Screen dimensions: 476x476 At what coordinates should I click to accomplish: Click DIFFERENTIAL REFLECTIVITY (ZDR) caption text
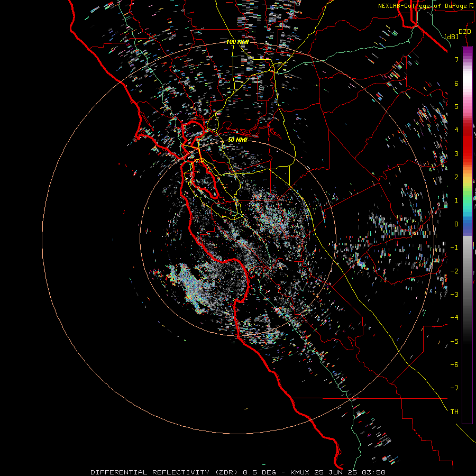(165, 472)
